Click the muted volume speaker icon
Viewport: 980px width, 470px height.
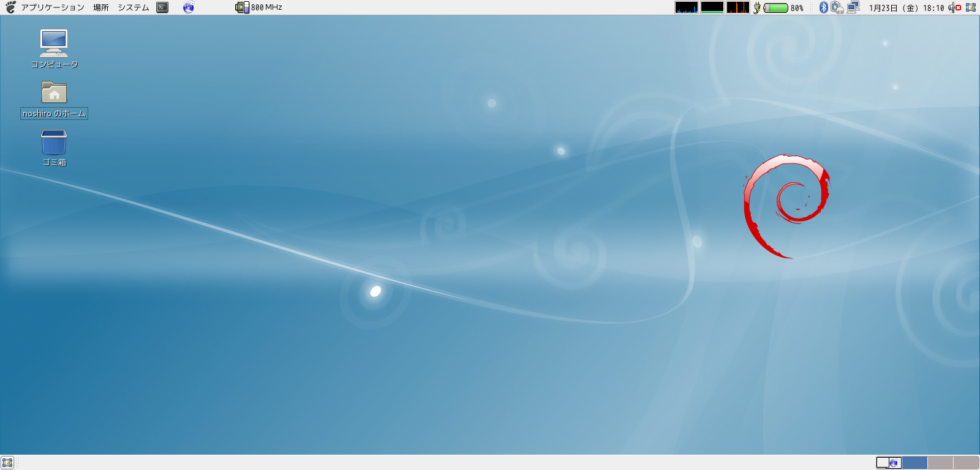click(955, 7)
